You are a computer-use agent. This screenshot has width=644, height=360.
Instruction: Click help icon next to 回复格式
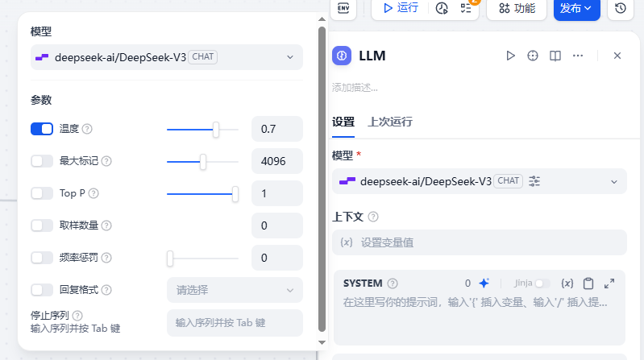[106, 290]
